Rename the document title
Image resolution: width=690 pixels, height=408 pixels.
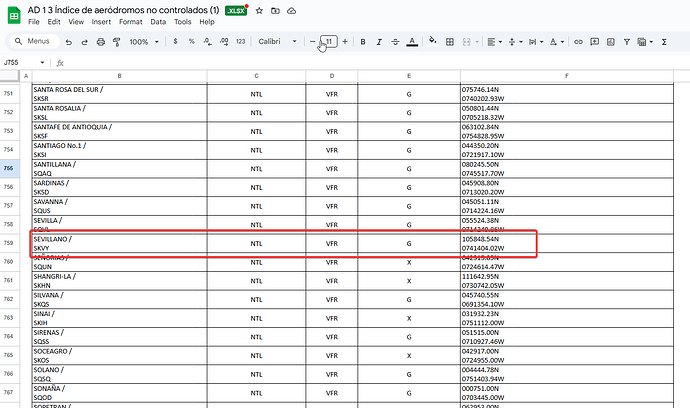pos(123,10)
